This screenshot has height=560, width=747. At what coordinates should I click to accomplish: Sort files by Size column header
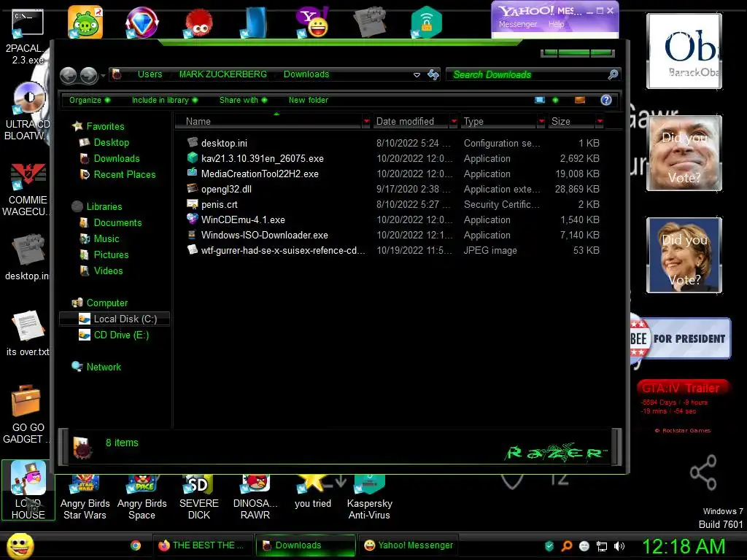[x=572, y=122]
